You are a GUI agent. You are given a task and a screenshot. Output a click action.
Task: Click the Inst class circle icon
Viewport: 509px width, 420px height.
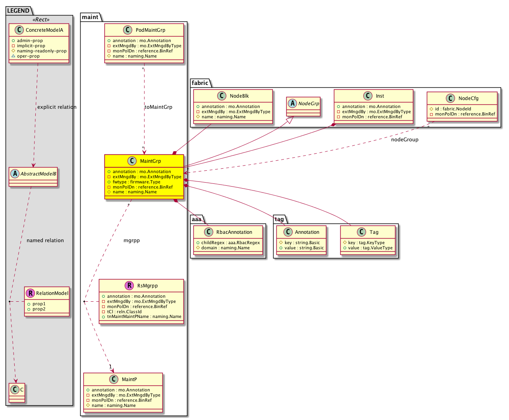(x=368, y=96)
